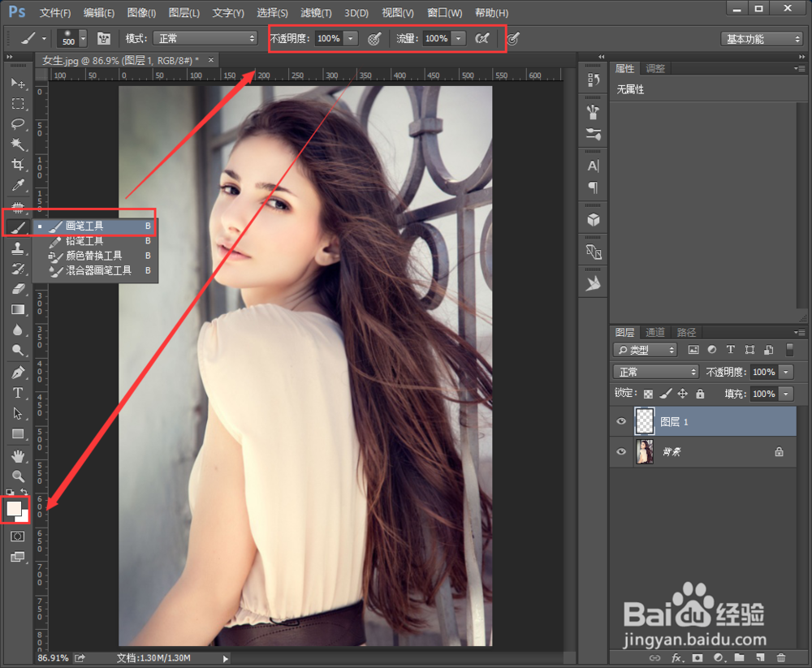Toggle lock position icon

pos(683,394)
